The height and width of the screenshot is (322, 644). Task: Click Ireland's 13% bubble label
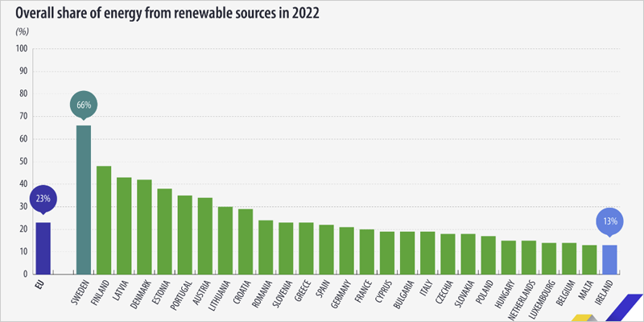pos(610,221)
